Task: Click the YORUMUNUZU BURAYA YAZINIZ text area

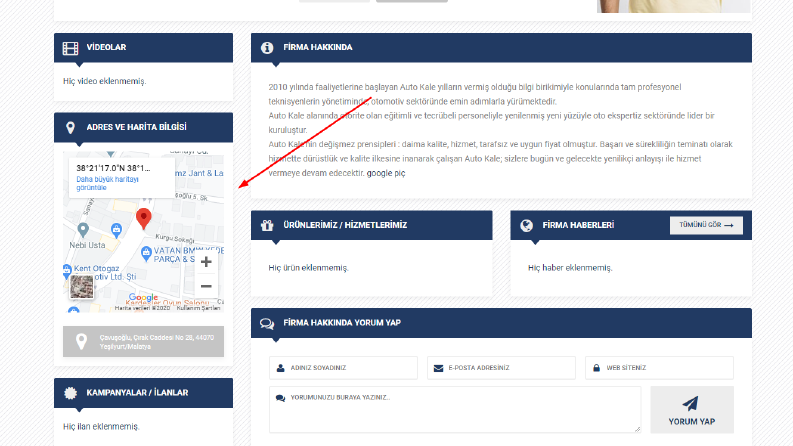Action: pyautogui.click(x=455, y=410)
